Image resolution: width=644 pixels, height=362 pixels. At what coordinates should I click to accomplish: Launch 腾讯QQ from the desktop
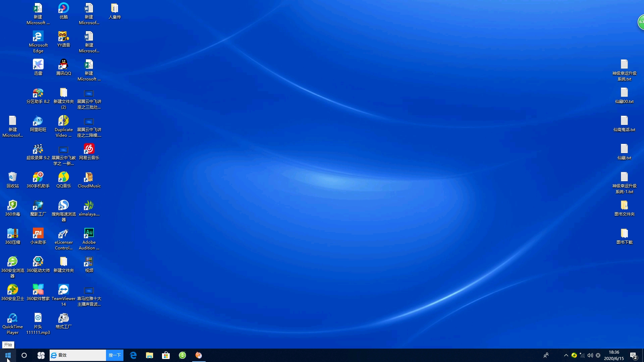63,67
